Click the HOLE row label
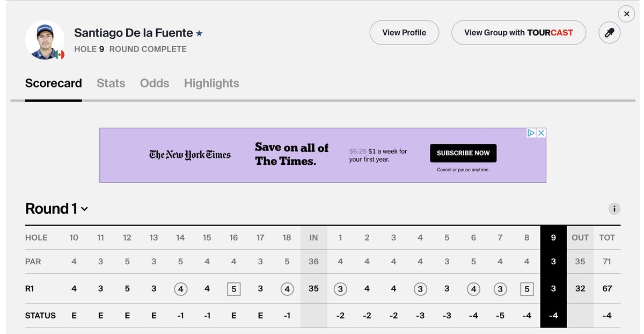Image resolution: width=644 pixels, height=334 pixels. 36,238
